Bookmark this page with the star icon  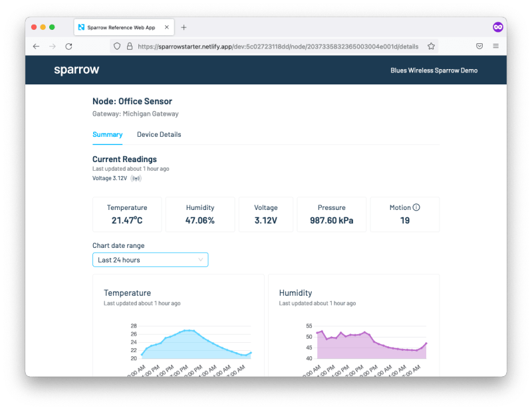[431, 47]
